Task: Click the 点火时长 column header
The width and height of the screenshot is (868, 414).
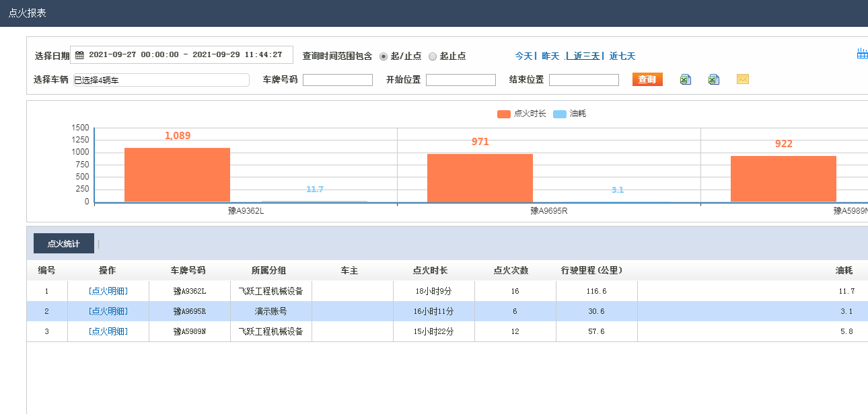Action: (430, 270)
